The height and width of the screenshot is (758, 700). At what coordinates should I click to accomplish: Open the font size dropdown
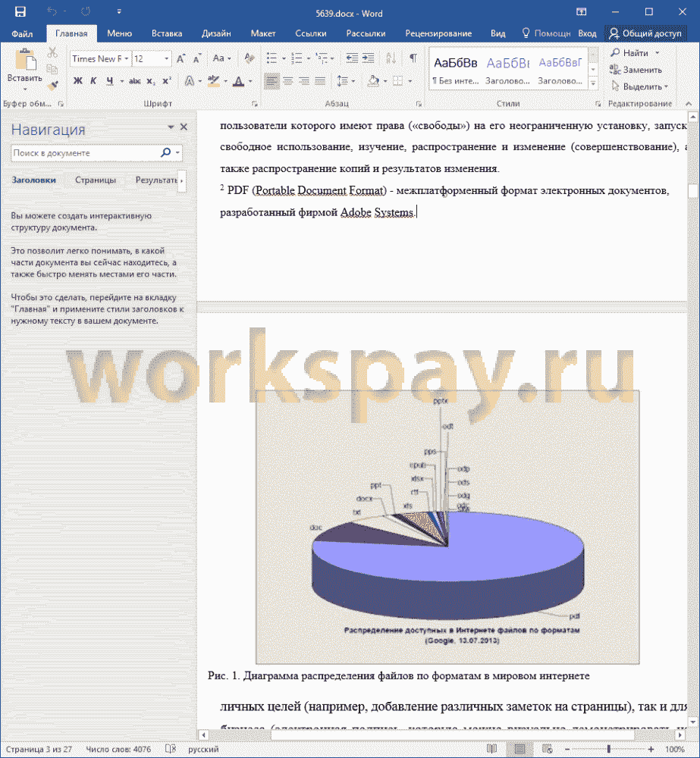166,58
